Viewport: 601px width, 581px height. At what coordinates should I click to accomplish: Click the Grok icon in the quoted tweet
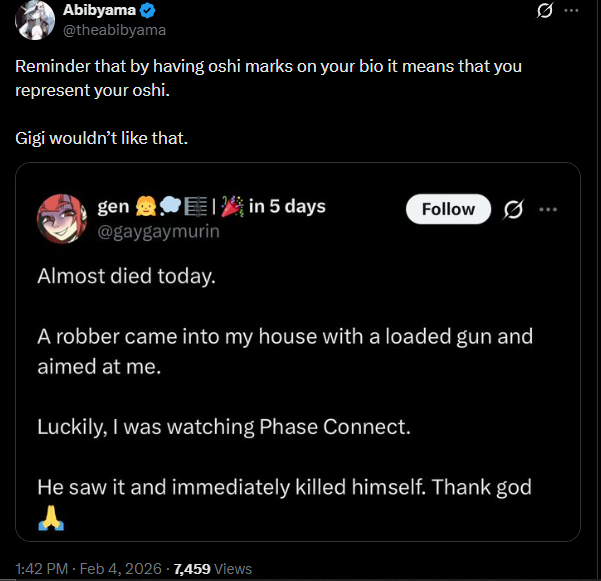tap(513, 209)
